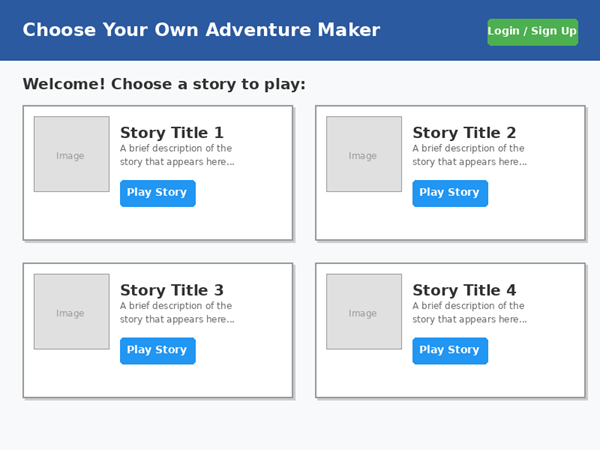Select the Story Title 4 description text
The height and width of the screenshot is (450, 600).
(x=469, y=313)
